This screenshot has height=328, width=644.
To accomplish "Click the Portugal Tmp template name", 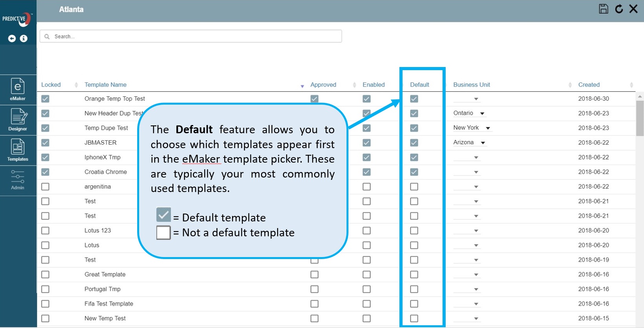I will coord(102,289).
